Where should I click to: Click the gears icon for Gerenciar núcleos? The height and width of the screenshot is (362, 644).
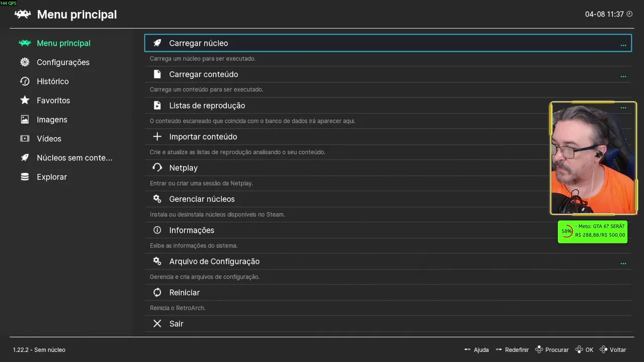(x=157, y=199)
